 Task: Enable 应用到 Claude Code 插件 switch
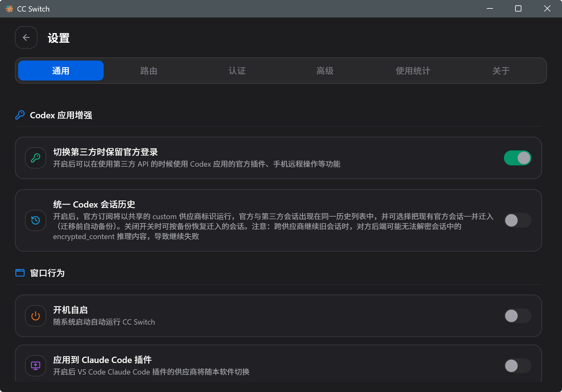[517, 366]
